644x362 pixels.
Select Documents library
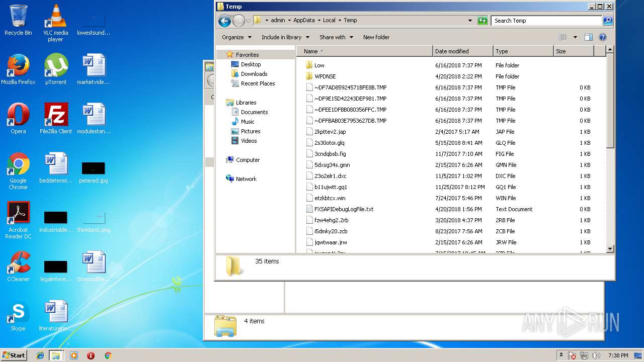pyautogui.click(x=254, y=112)
